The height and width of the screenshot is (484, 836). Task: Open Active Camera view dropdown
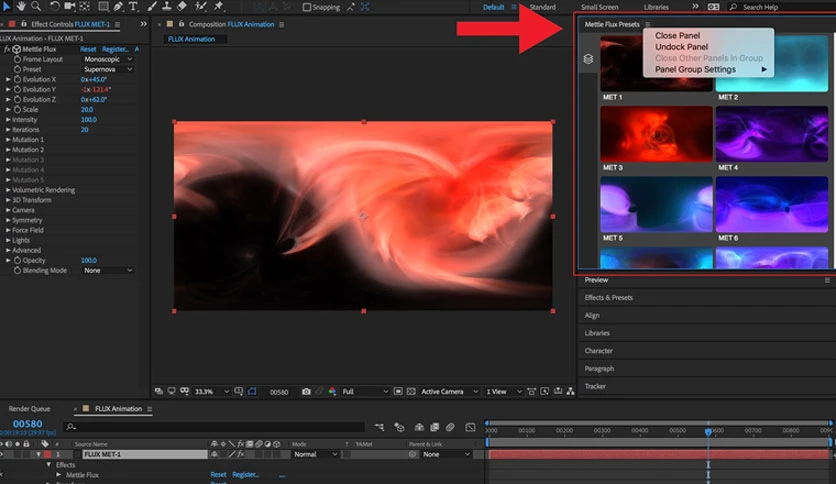coord(449,391)
